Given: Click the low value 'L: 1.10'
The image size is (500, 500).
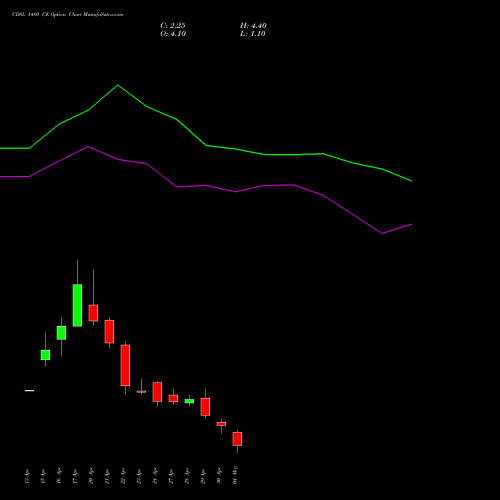Looking at the screenshot, I should pyautogui.click(x=253, y=34).
